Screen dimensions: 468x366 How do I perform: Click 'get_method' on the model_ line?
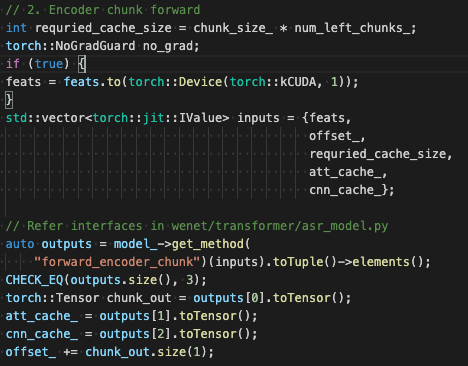tap(208, 244)
